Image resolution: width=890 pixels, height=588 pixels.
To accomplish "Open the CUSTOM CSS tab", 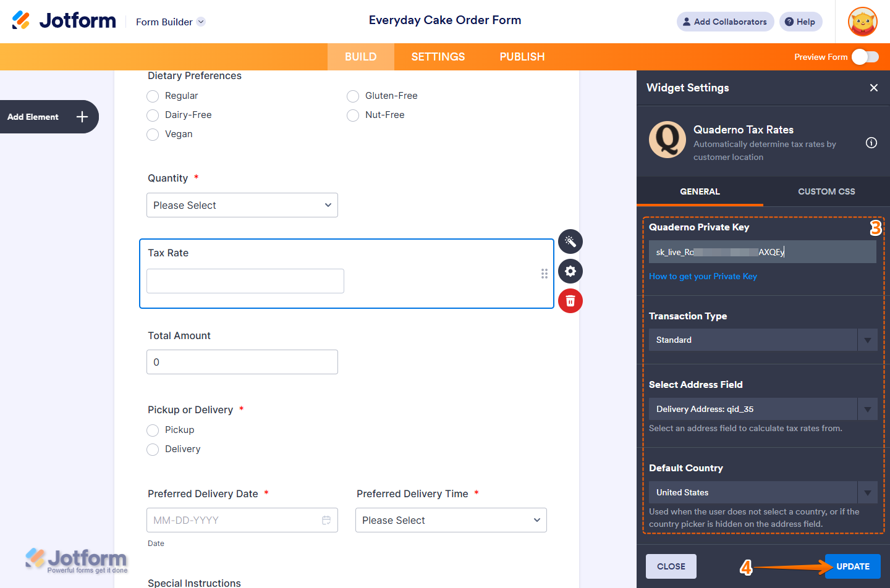I will coord(826,191).
